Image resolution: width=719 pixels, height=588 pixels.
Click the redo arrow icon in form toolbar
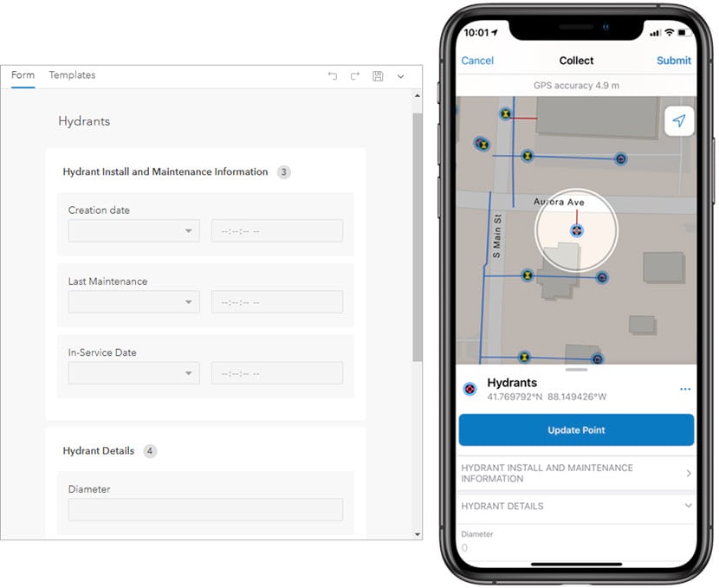click(x=355, y=76)
